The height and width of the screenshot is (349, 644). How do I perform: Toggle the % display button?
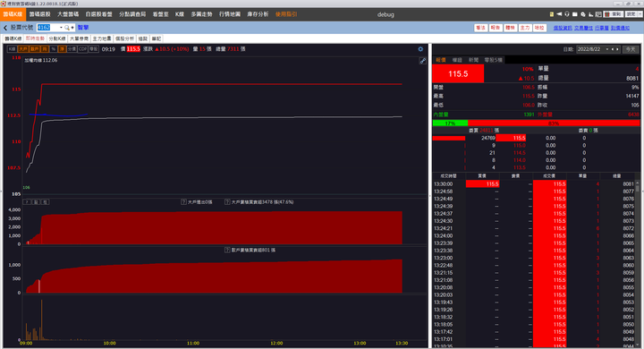[x=53, y=49]
